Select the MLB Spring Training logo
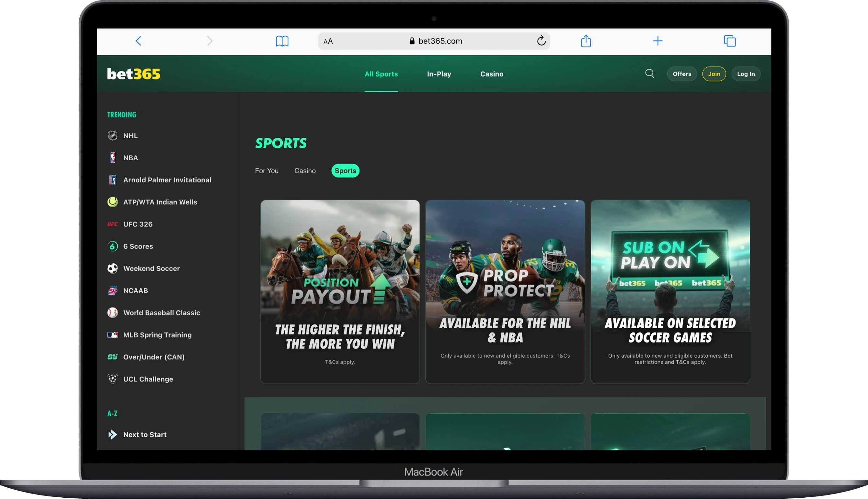868x499 pixels. tap(112, 335)
